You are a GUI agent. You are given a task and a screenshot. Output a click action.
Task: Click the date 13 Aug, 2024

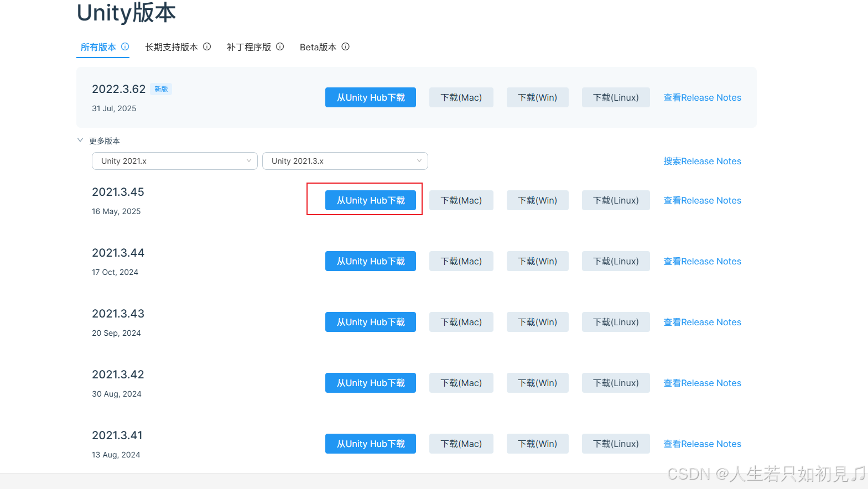116,455
